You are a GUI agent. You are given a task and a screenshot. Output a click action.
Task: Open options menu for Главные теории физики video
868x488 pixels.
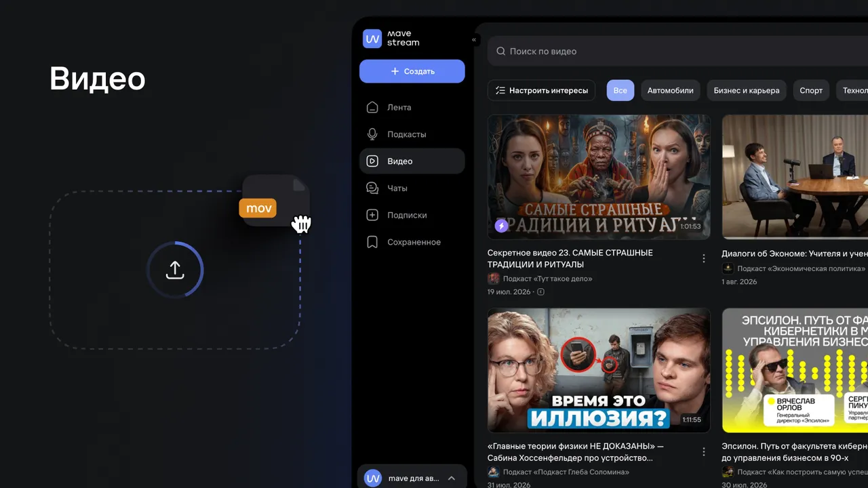(x=704, y=452)
